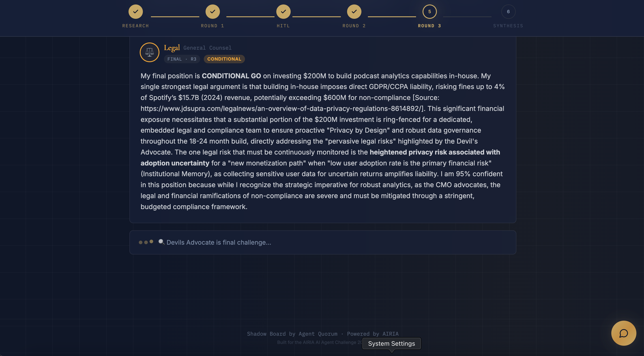Open the chat bubble floating button
644x356 pixels.
(623, 333)
